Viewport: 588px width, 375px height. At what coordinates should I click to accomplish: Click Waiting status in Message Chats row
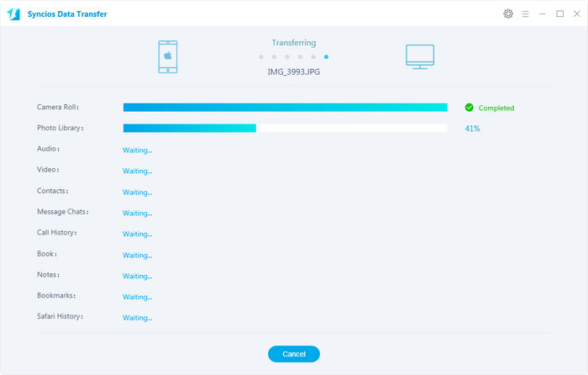click(137, 213)
